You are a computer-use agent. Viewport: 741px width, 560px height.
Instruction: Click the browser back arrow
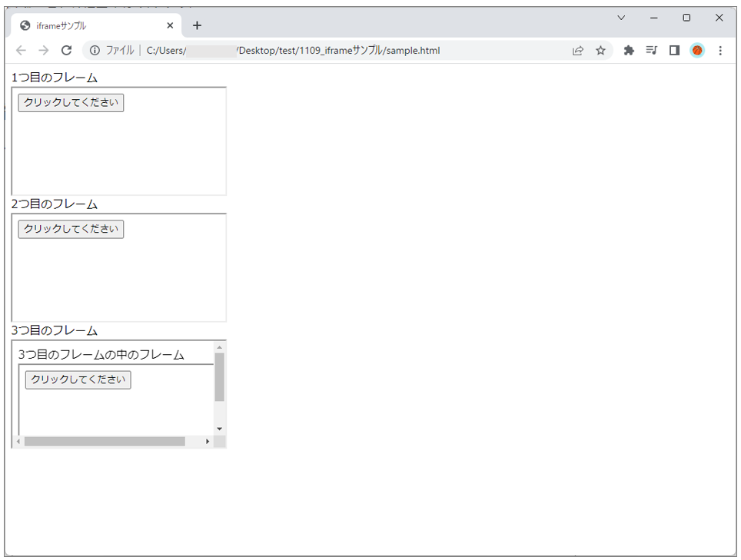pos(21,51)
